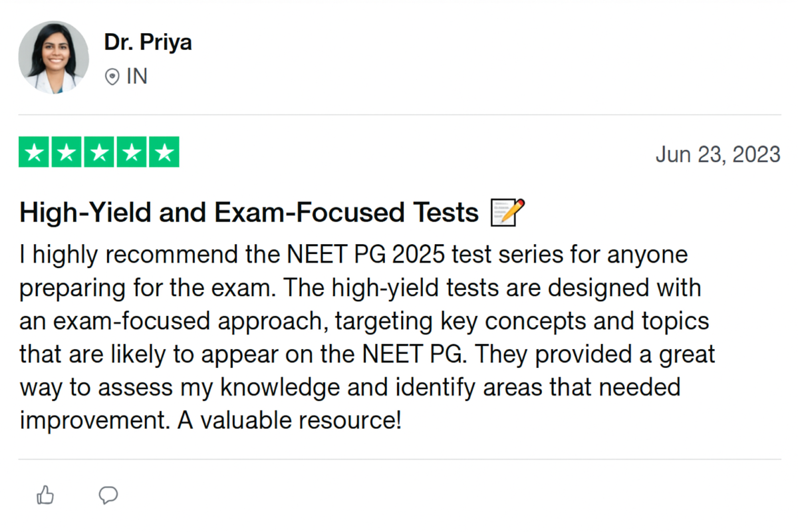Open the High-Yield and Exam-Focused Tests title
Viewport: 798px width, 532px height.
(x=249, y=213)
